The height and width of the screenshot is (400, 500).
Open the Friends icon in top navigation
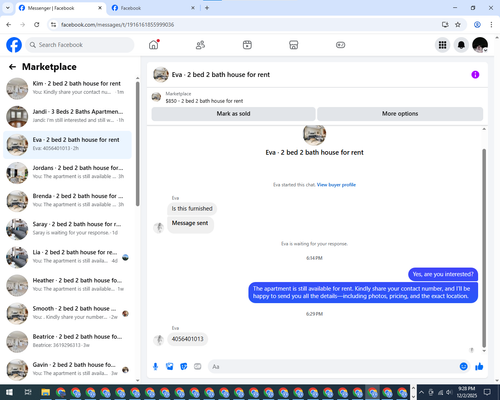click(x=200, y=45)
